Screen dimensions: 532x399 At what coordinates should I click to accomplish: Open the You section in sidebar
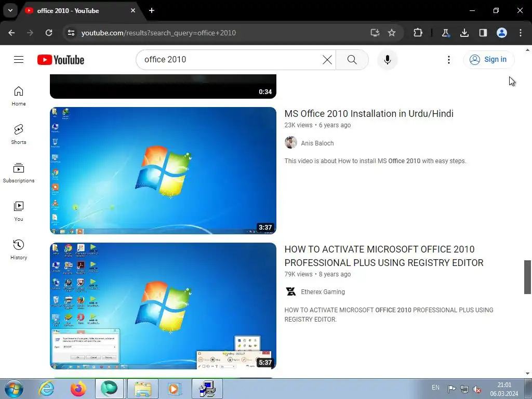pyautogui.click(x=19, y=211)
